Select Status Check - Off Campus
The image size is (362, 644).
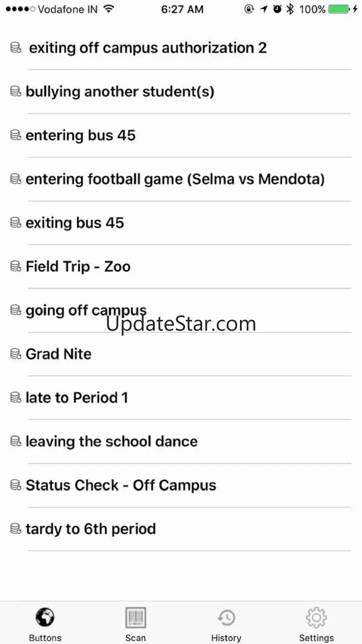(x=121, y=485)
